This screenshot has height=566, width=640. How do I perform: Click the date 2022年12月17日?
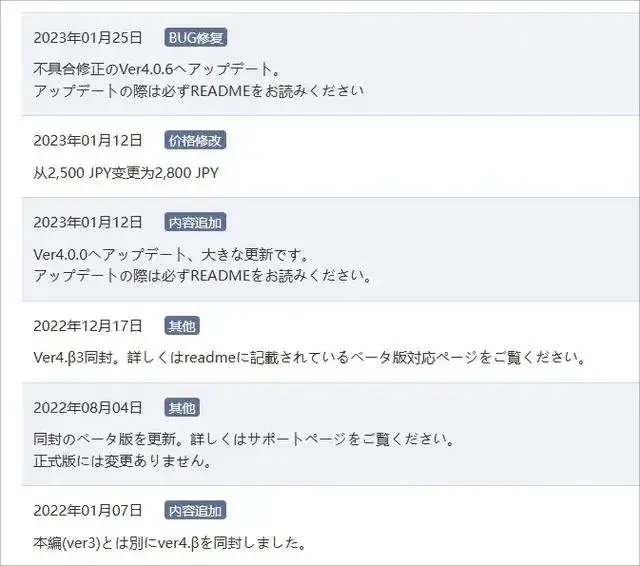(88, 326)
